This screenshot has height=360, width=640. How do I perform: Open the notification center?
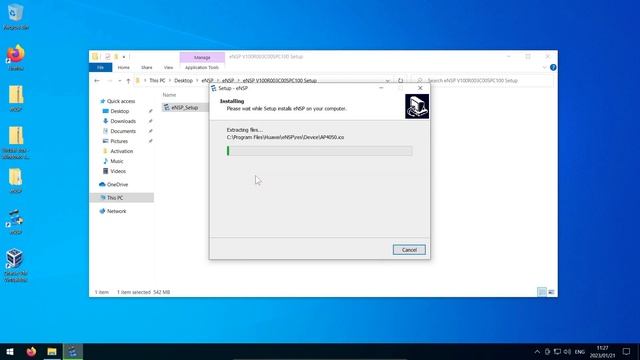[x=627, y=351]
